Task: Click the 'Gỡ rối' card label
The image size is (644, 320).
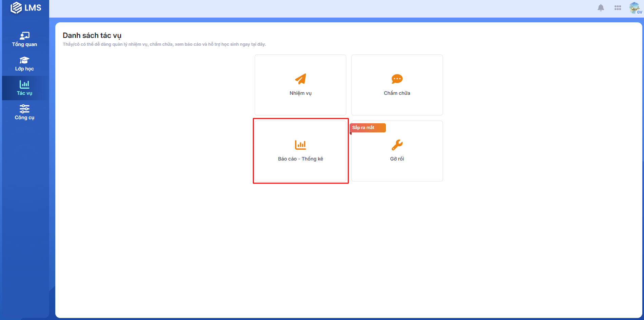Action: pyautogui.click(x=397, y=159)
